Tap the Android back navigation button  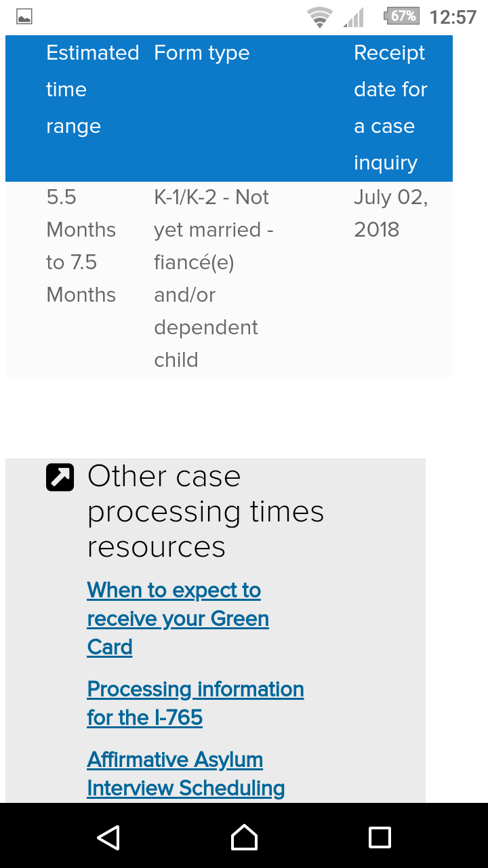(108, 837)
